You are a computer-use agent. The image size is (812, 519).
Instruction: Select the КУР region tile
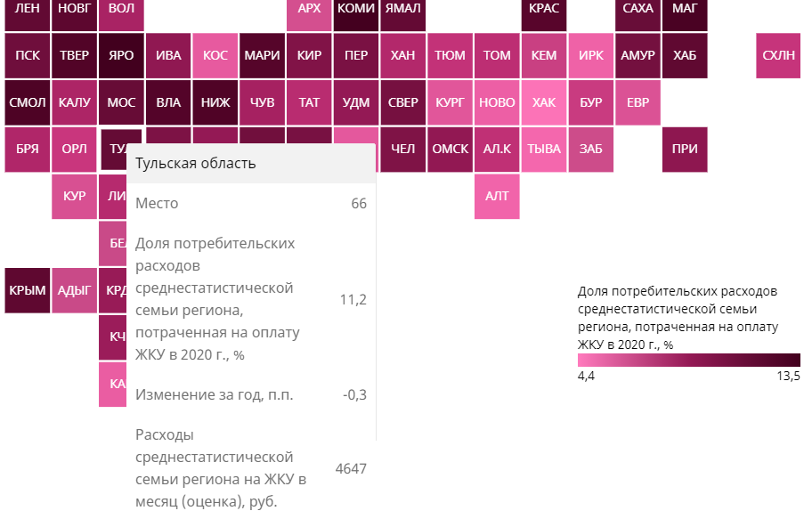tap(74, 196)
